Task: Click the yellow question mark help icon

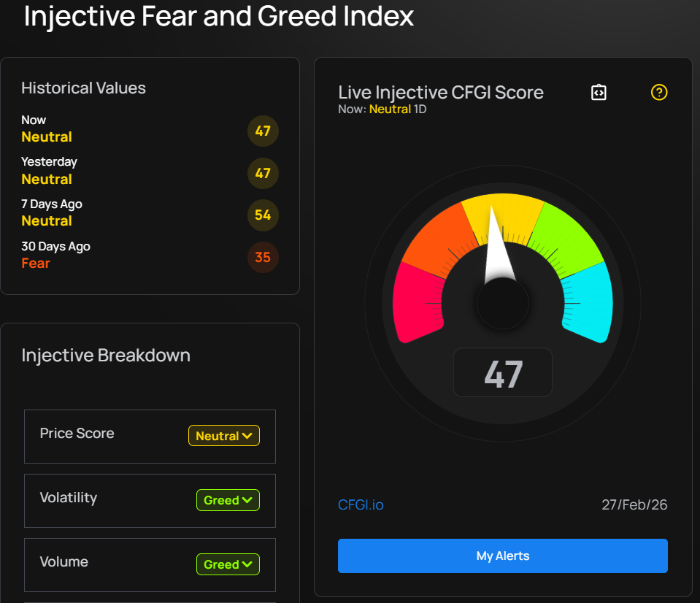Action: [x=659, y=93]
